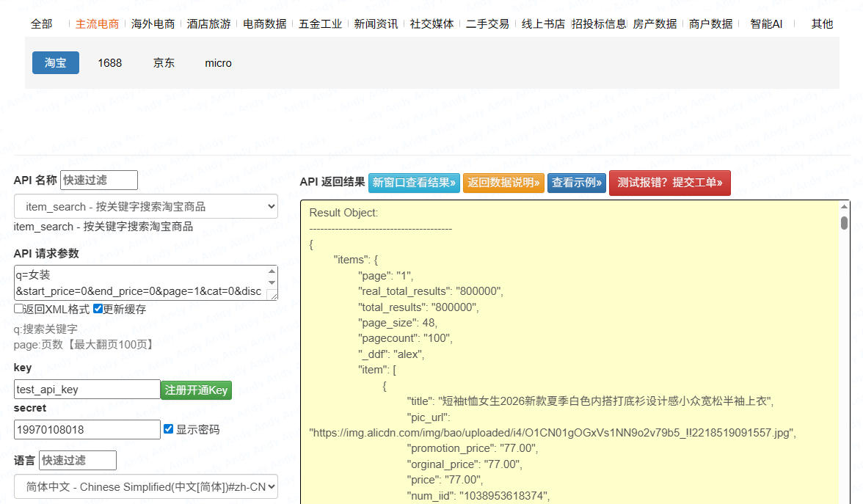Viewport: 863px width, 504px height.
Task: Switch to 商户数据 category
Action: [x=710, y=24]
